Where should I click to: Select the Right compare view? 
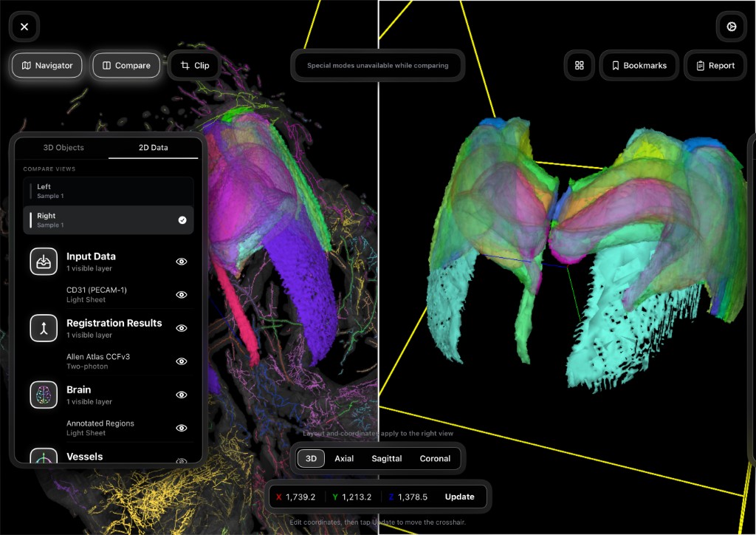[109, 220]
